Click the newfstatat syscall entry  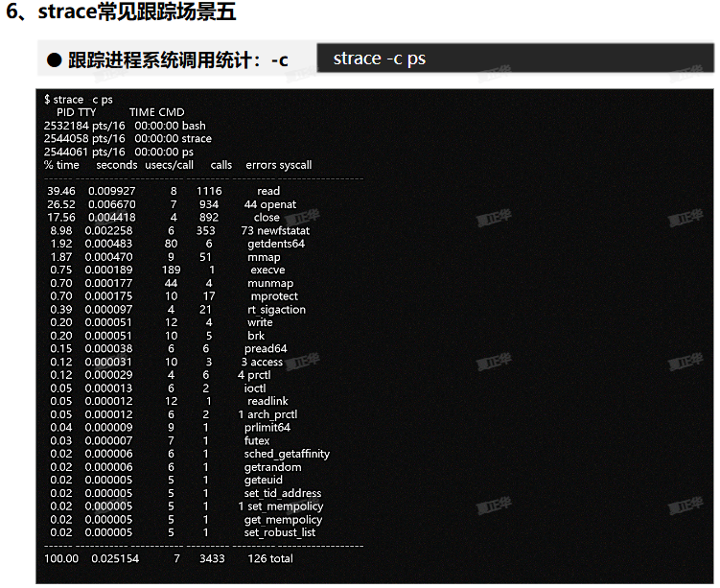point(284,231)
